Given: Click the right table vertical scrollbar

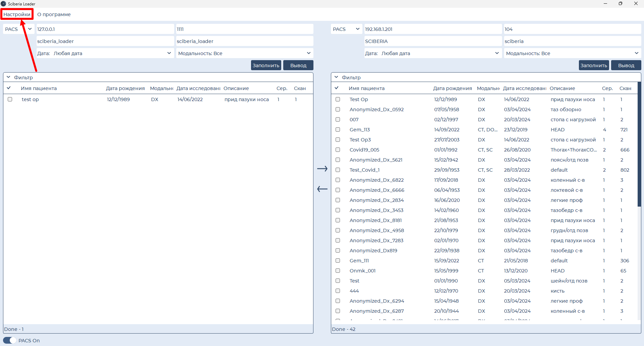Looking at the screenshot, I should 639,144.
